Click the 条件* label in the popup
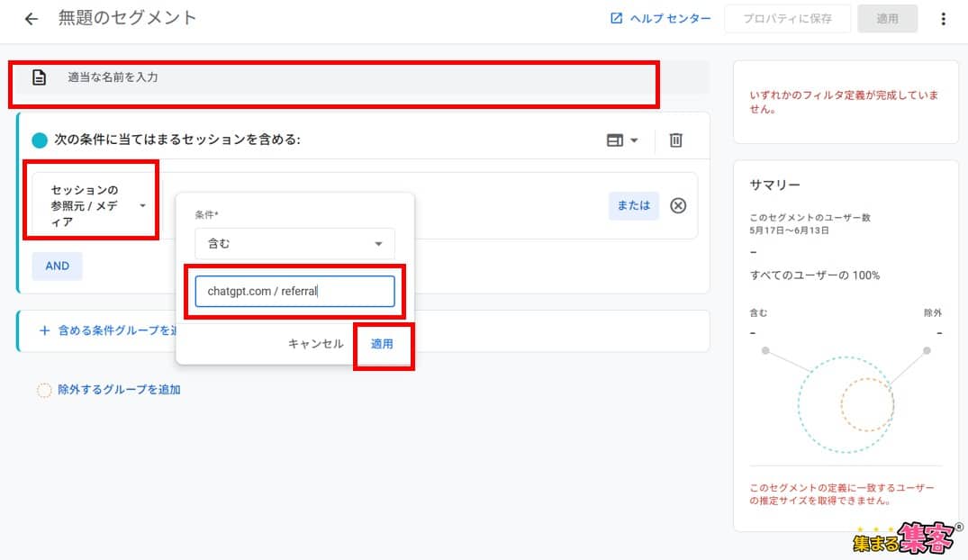The height and width of the screenshot is (560, 968). pos(206,215)
